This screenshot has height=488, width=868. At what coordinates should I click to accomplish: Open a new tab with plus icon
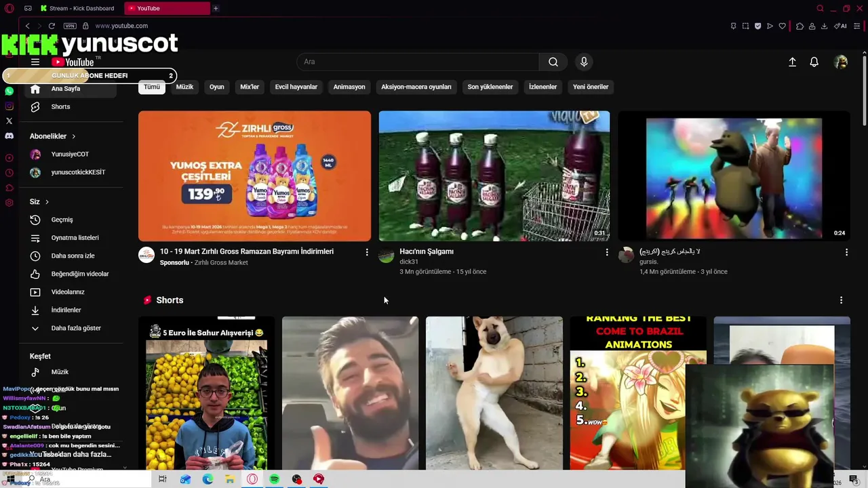point(216,8)
